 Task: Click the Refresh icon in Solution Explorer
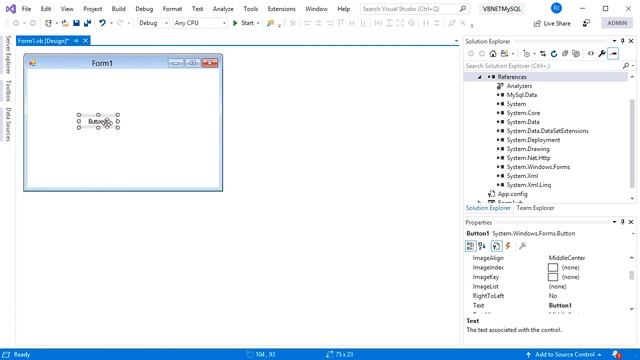point(554,53)
